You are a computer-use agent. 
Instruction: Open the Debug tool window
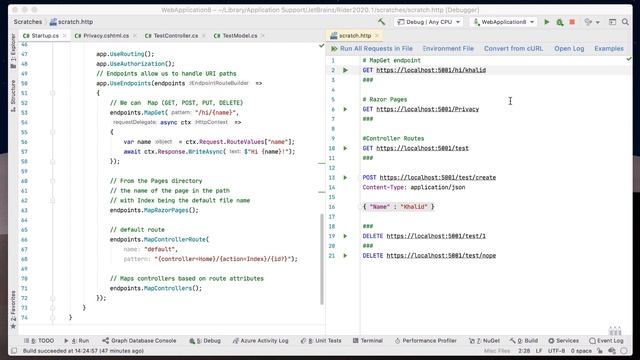(x=205, y=340)
